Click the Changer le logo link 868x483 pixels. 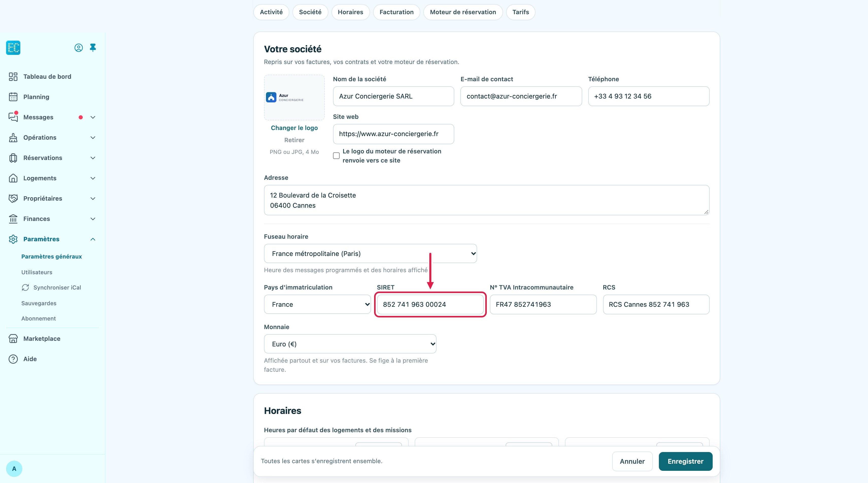coord(294,128)
